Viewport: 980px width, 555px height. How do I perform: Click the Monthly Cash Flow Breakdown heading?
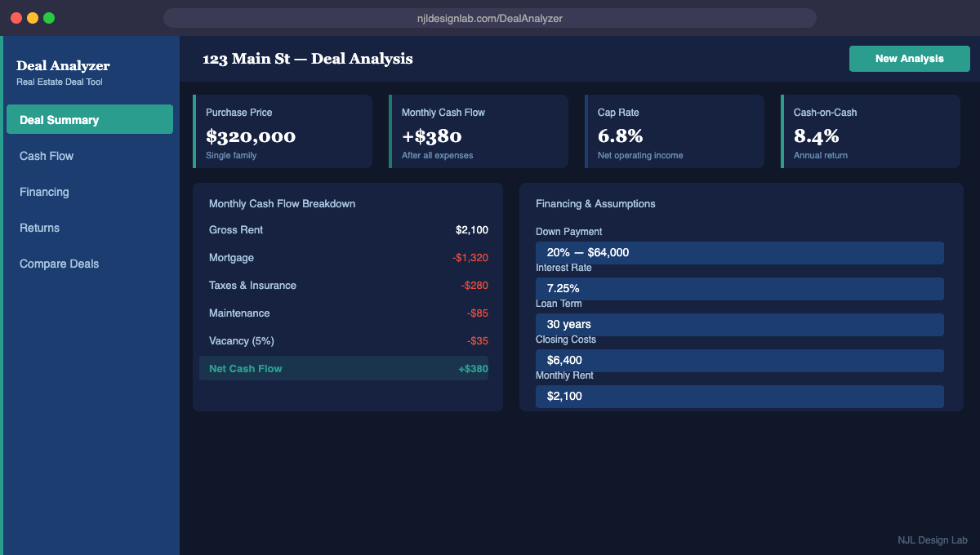(x=282, y=204)
